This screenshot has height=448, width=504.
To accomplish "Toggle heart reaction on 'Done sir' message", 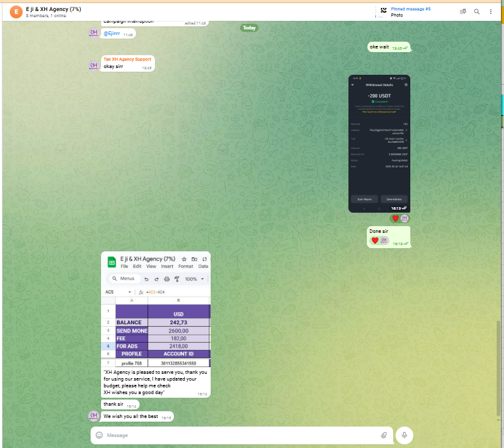I will point(375,240).
